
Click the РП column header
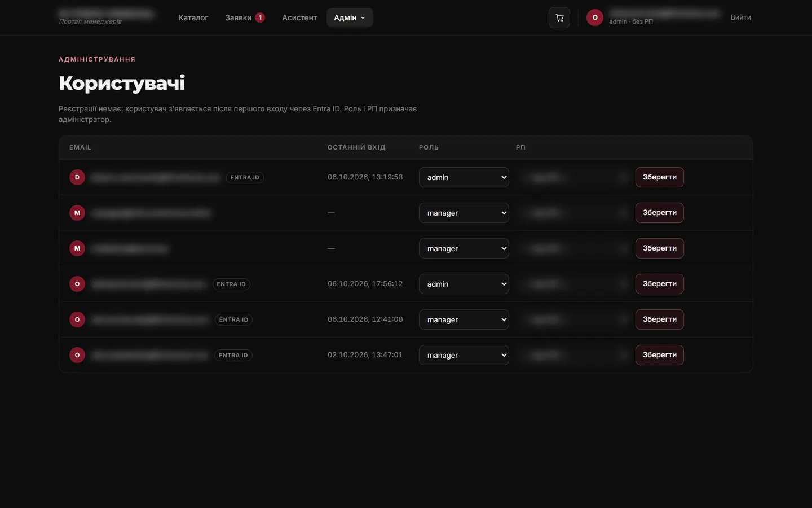(520, 147)
